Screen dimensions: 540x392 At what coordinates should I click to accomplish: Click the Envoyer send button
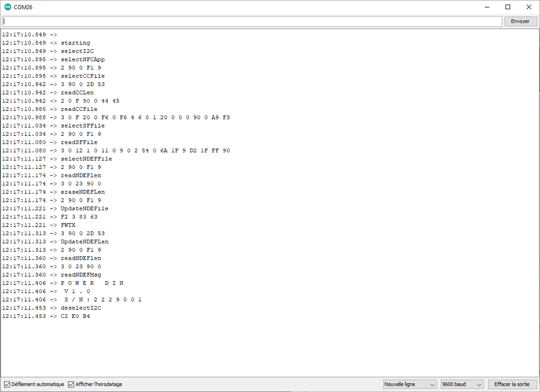[520, 21]
